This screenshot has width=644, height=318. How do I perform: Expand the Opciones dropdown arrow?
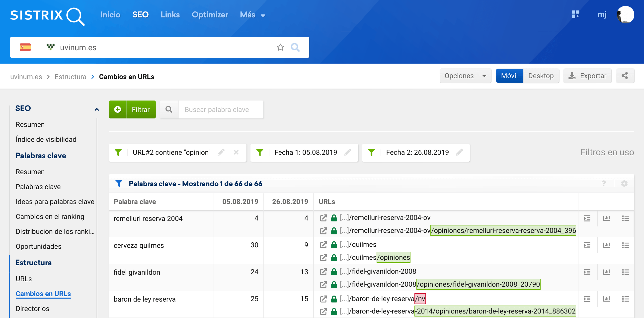484,76
